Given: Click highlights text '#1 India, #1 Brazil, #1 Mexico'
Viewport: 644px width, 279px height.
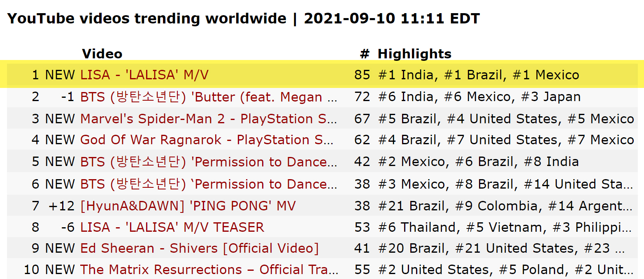Looking at the screenshot, I should pos(479,75).
